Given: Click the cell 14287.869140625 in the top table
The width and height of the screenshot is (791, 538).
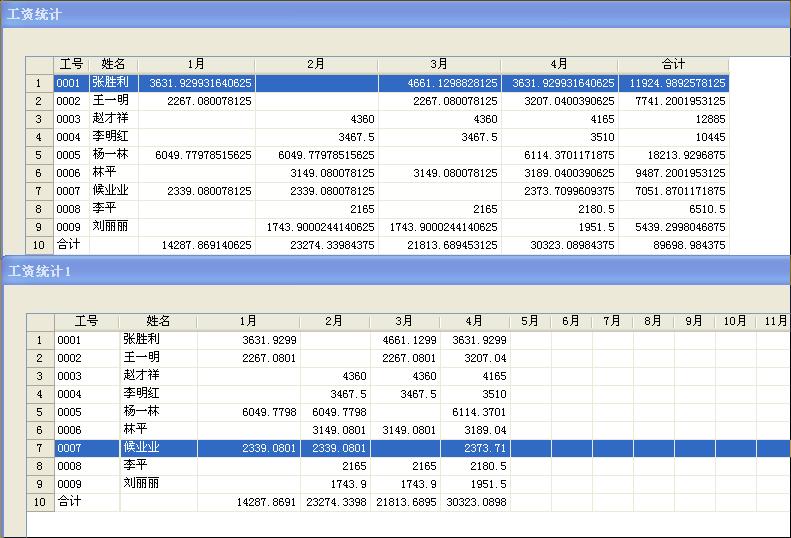Looking at the screenshot, I should [x=196, y=245].
